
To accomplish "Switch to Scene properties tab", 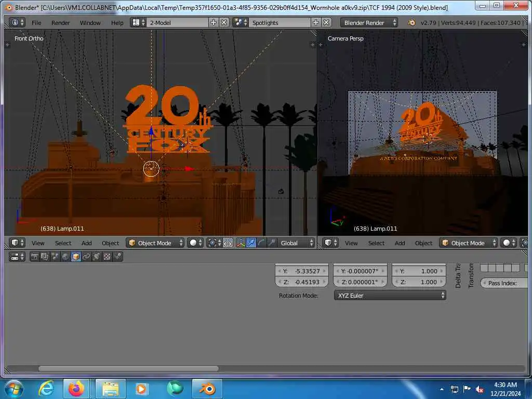I will click(x=55, y=257).
